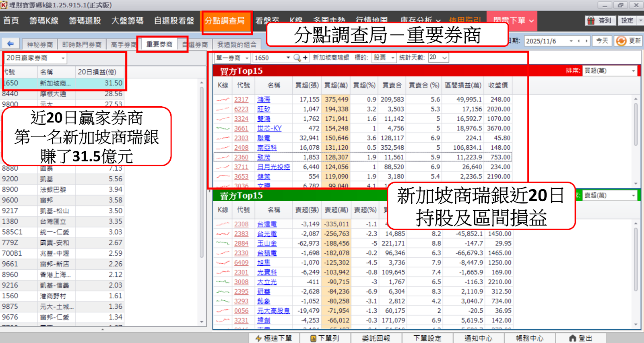Open the K線 mini chart for 3008
The width and height of the screenshot is (644, 343).
click(223, 282)
